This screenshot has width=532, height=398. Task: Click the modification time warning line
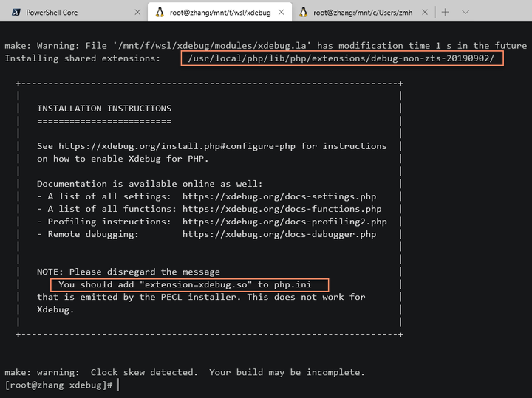click(x=266, y=46)
